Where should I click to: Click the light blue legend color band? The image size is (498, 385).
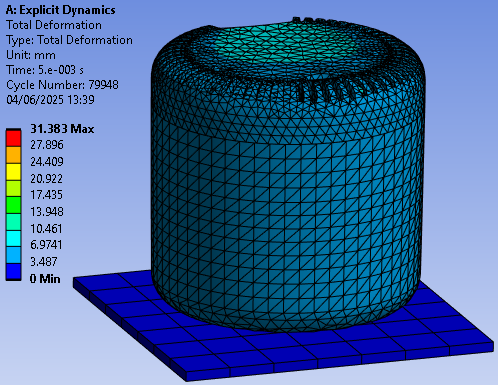[x=13, y=255]
